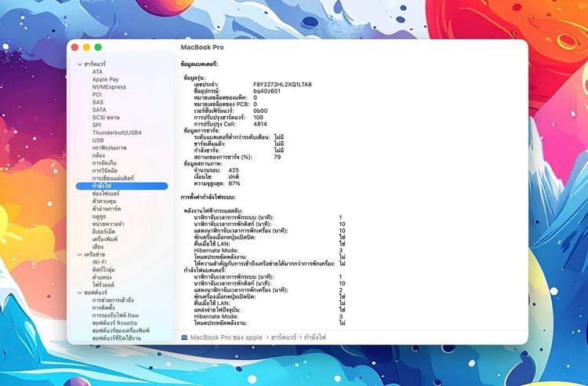Image resolution: width=588 pixels, height=386 pixels.
Task: Select การช่วยการเข้าถึง in the sidebar
Action: pyautogui.click(x=113, y=300)
